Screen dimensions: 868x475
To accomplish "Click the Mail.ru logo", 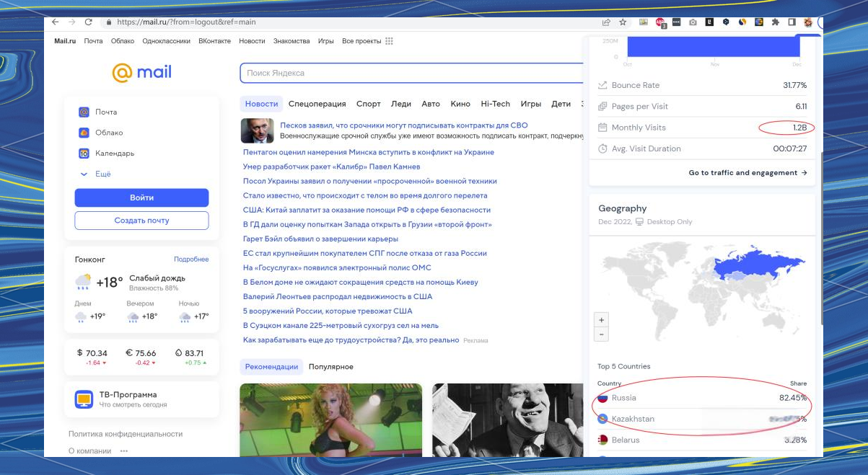I will tap(141, 72).
